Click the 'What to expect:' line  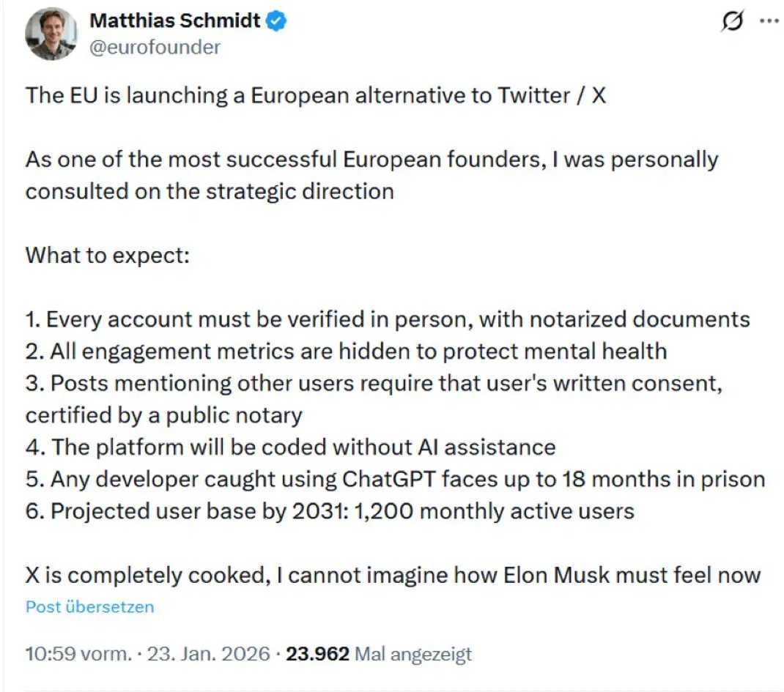click(108, 256)
